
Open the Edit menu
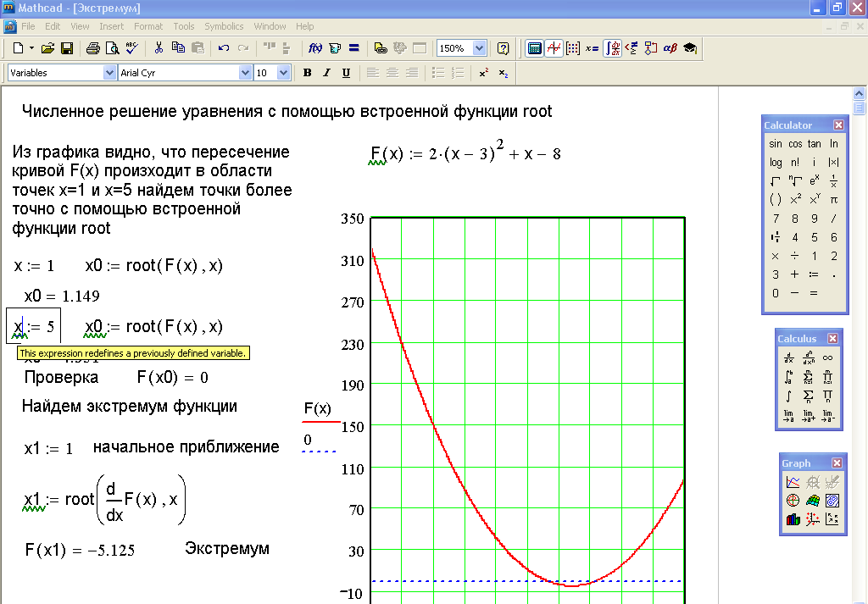tap(53, 26)
